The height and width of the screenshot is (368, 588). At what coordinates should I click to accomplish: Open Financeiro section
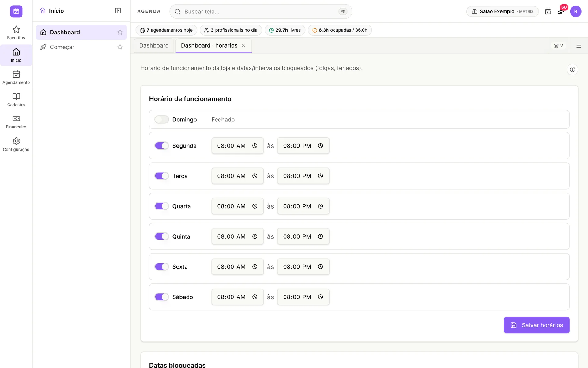point(16,122)
